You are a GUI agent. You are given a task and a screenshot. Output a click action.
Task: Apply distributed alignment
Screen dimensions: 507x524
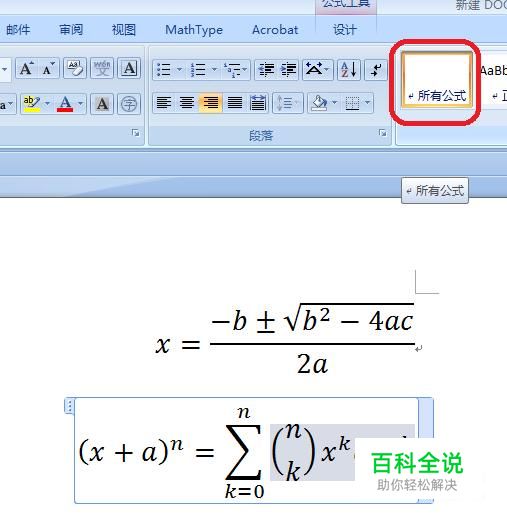click(258, 103)
